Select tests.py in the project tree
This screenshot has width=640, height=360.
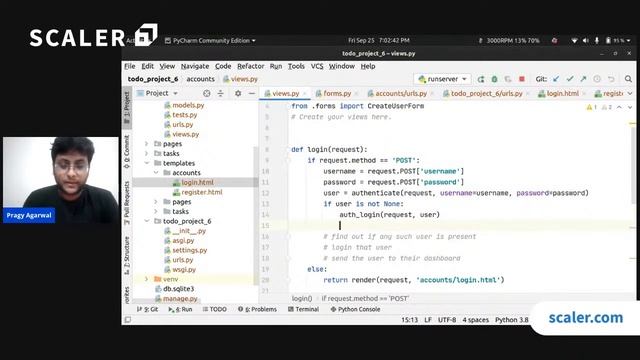[184, 115]
